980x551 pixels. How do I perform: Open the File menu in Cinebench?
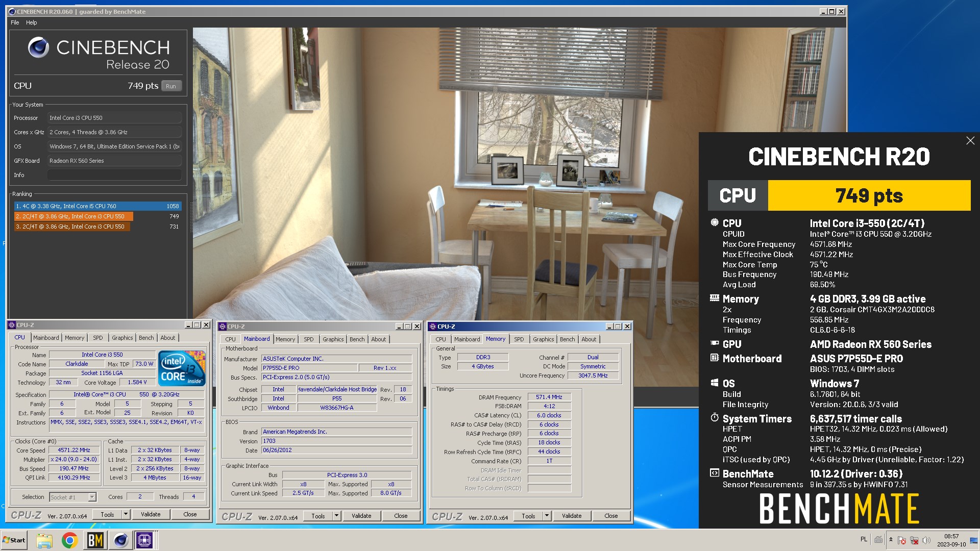pyautogui.click(x=15, y=22)
